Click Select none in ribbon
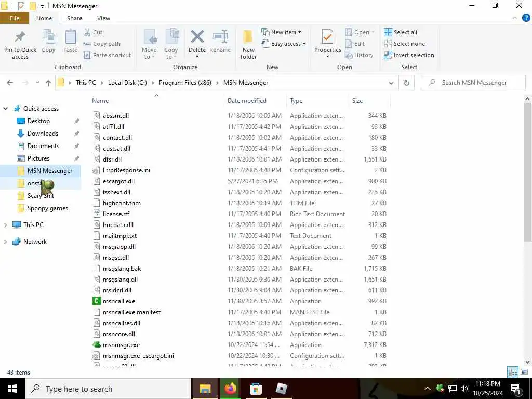 click(404, 44)
